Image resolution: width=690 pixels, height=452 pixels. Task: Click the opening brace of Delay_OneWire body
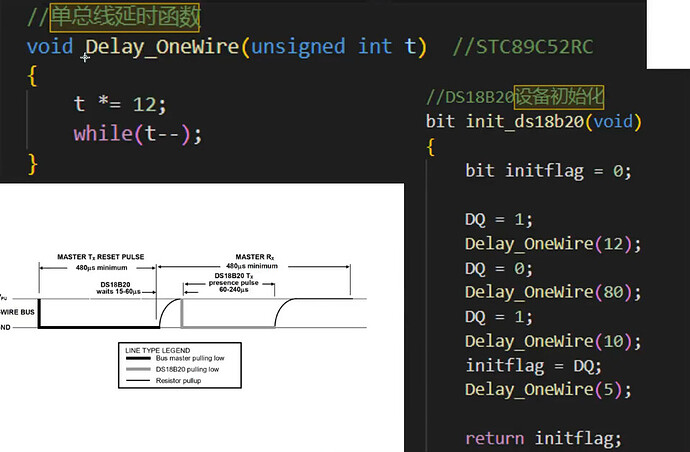point(32,76)
